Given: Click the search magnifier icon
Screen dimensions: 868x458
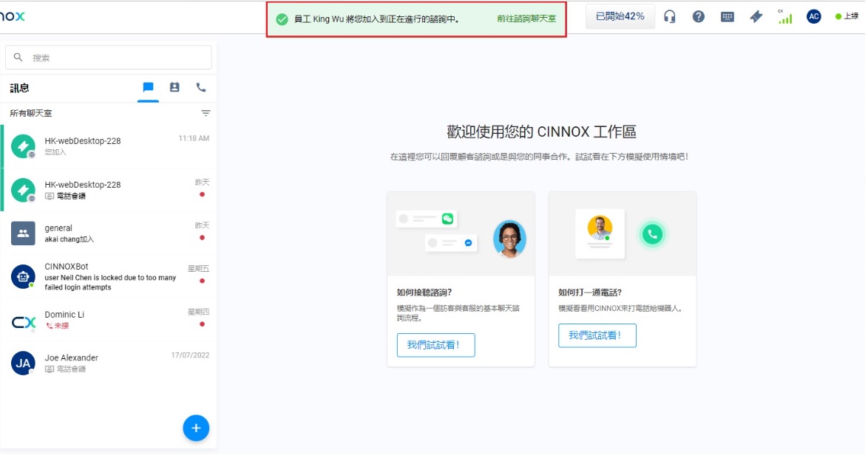Looking at the screenshot, I should pos(18,58).
